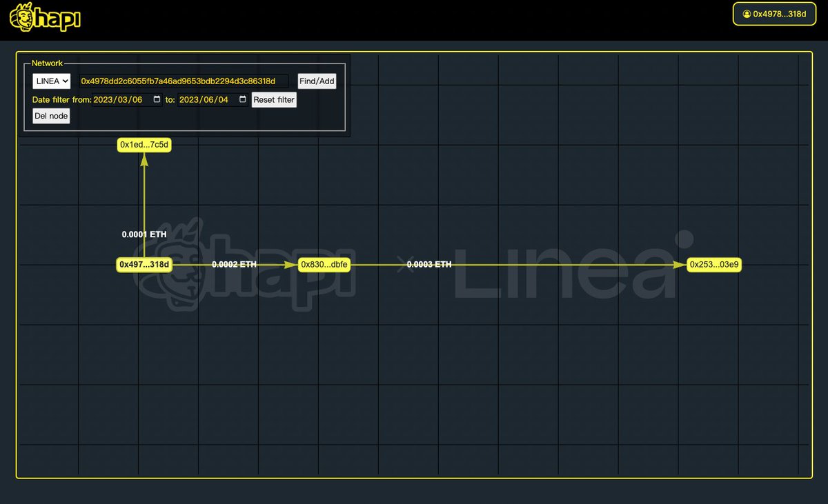
Task: Open the 0x4978...318d account button
Action: [x=773, y=14]
